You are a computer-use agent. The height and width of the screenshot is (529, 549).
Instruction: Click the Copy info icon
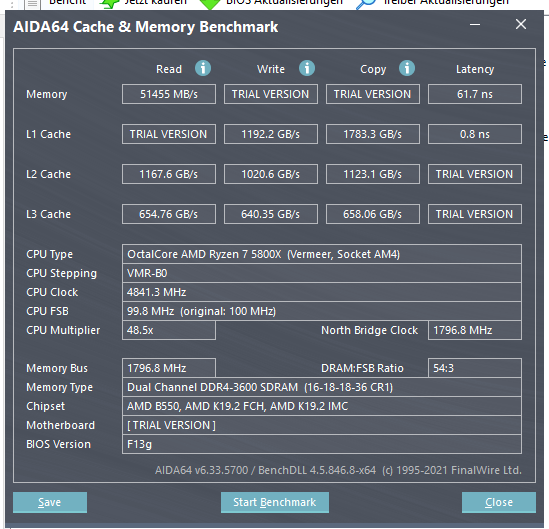407,68
